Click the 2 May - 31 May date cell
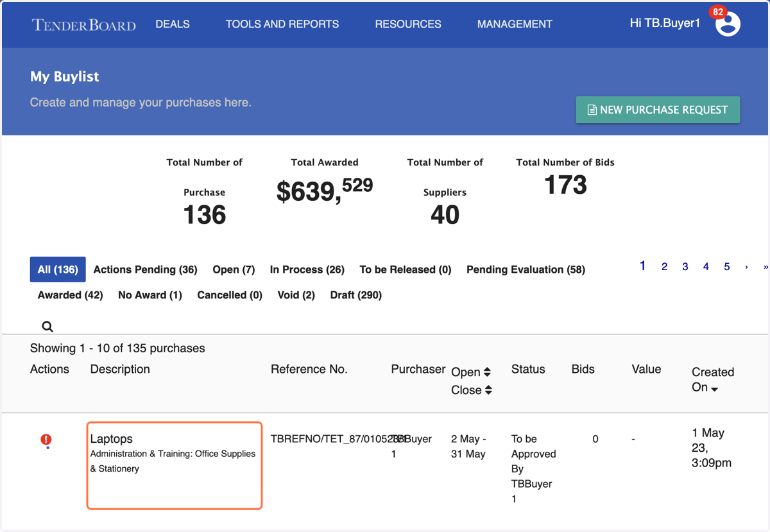The width and height of the screenshot is (770, 532). tap(468, 447)
